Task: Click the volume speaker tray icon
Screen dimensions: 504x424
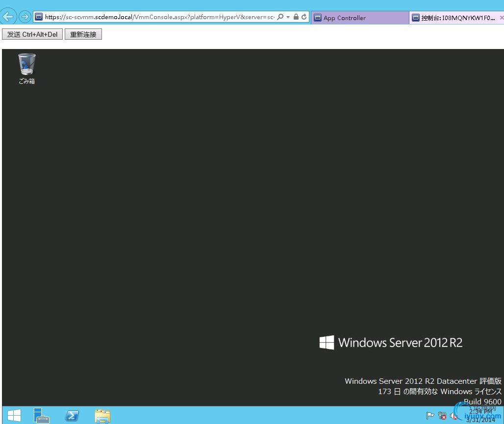Action: pyautogui.click(x=454, y=416)
